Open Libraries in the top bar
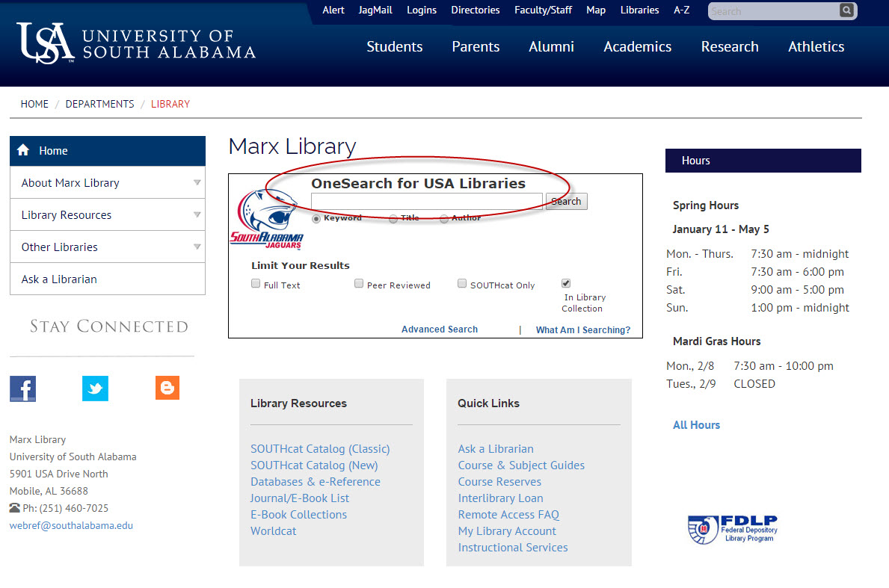This screenshot has width=889, height=588. coord(639,10)
